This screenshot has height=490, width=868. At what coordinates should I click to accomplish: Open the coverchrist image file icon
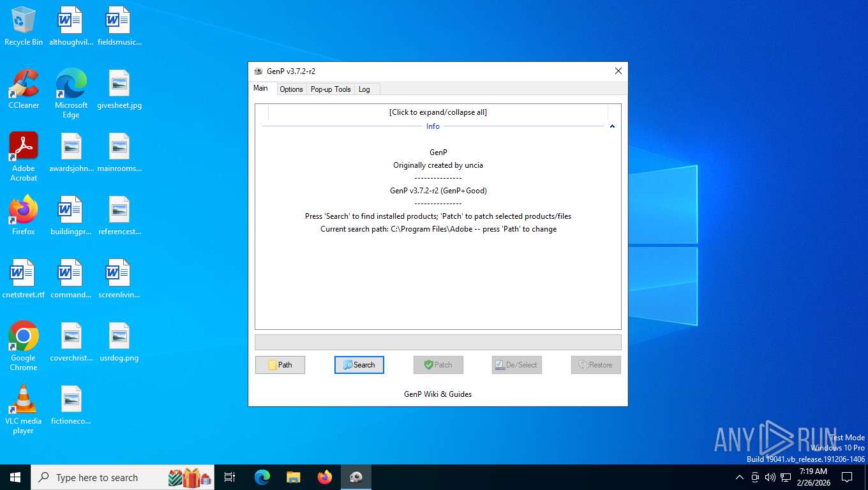click(71, 342)
